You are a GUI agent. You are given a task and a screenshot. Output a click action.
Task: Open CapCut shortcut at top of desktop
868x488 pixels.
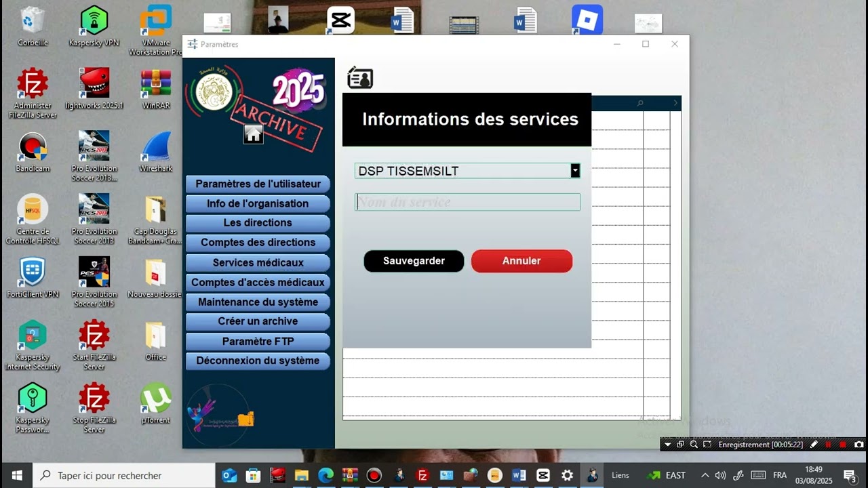tap(340, 20)
